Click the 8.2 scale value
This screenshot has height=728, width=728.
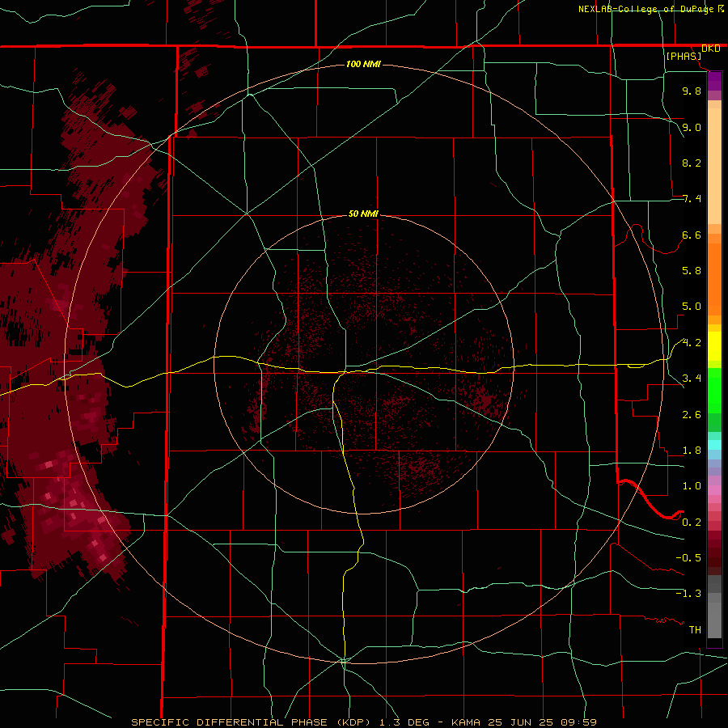692,163
